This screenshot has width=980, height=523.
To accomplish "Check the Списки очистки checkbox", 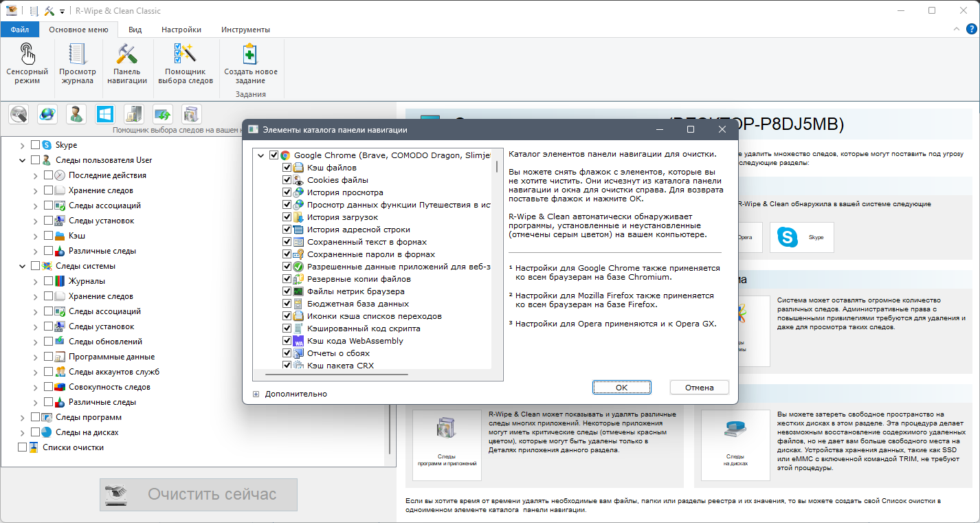I will [22, 447].
